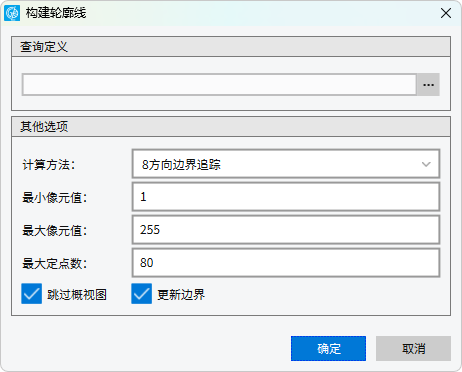Open the query builder ellipsis button

click(x=428, y=85)
